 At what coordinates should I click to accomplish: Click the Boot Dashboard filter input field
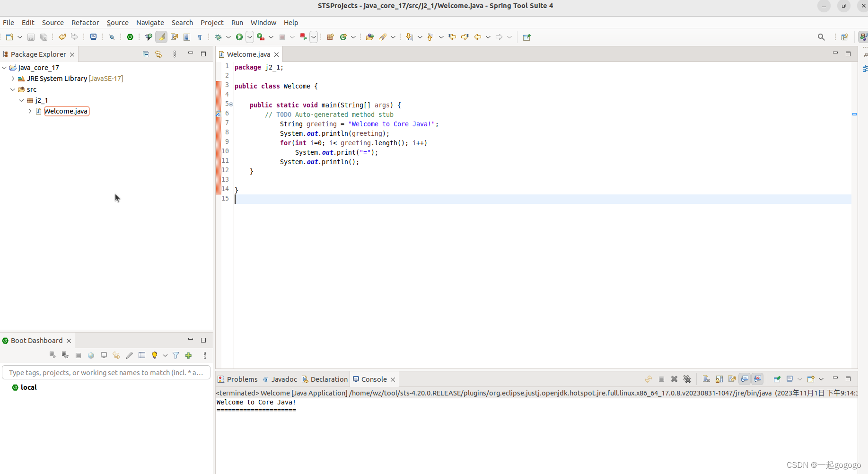coord(106,372)
